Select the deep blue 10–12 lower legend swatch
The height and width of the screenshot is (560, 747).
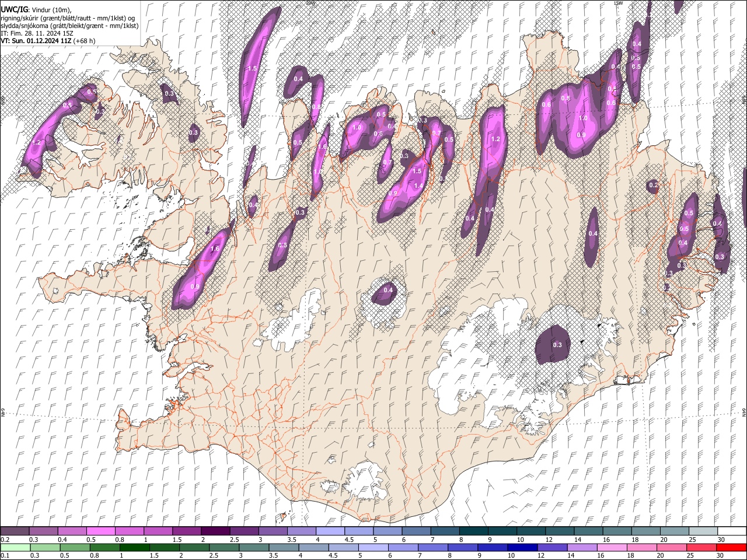pos(523,548)
